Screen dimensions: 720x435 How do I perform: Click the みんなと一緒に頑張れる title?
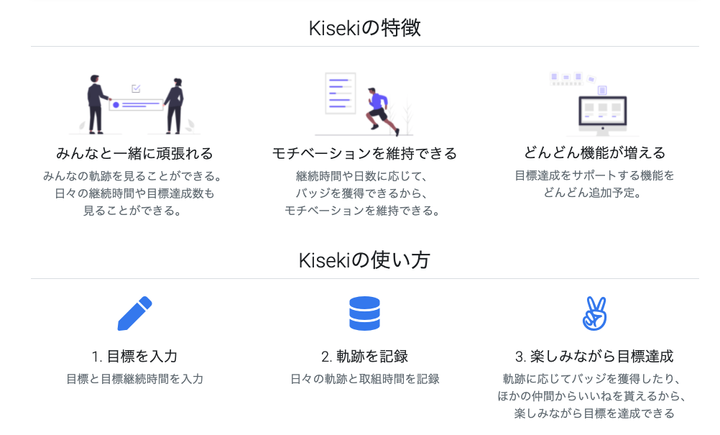[134, 153]
